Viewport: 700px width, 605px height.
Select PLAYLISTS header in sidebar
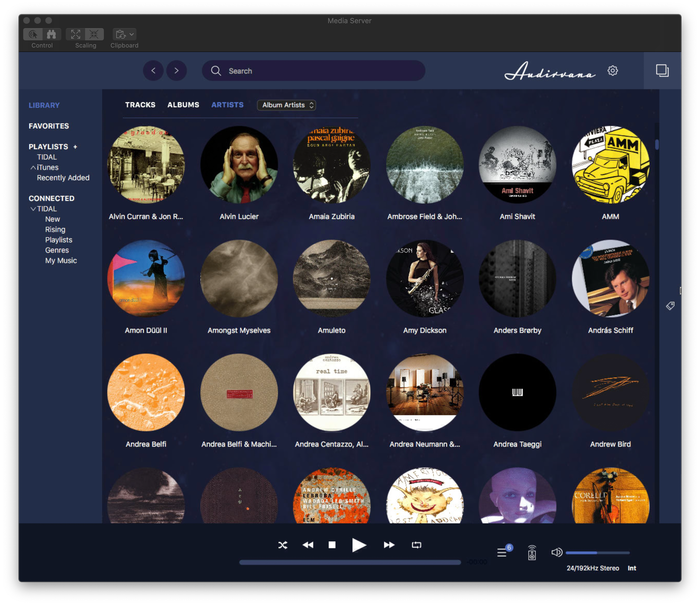tap(48, 147)
